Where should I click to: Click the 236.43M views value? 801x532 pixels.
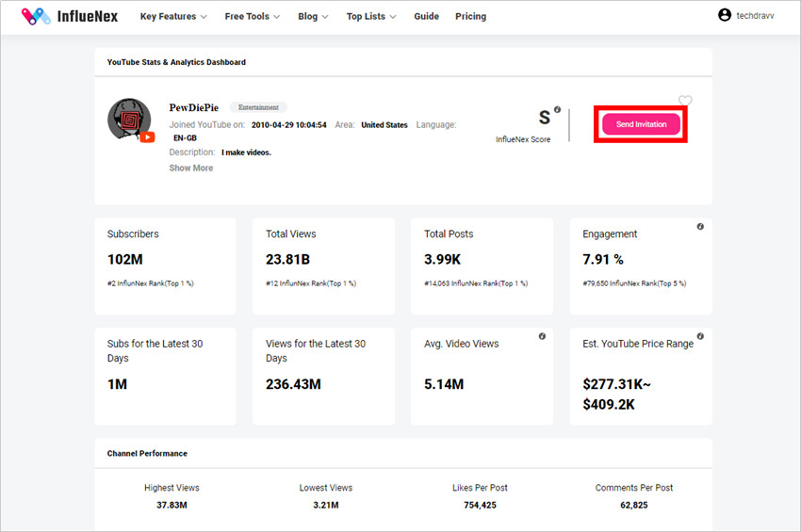point(293,384)
